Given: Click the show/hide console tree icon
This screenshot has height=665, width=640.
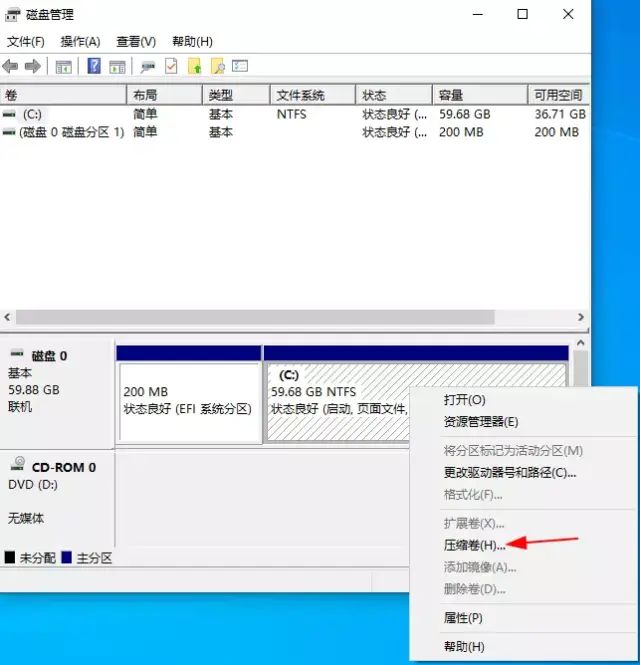Looking at the screenshot, I should pos(63,66).
